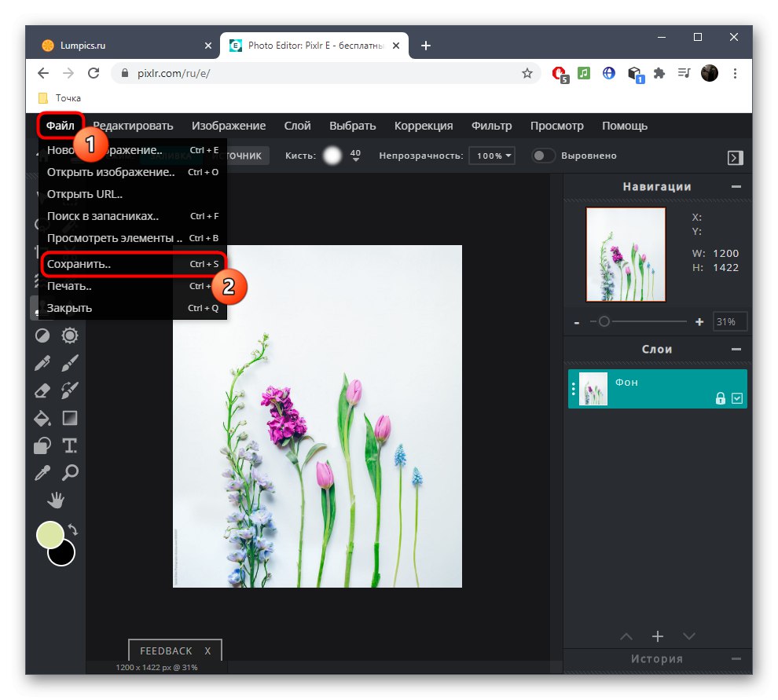Select the Shape tool
778x700 pixels.
click(42, 446)
